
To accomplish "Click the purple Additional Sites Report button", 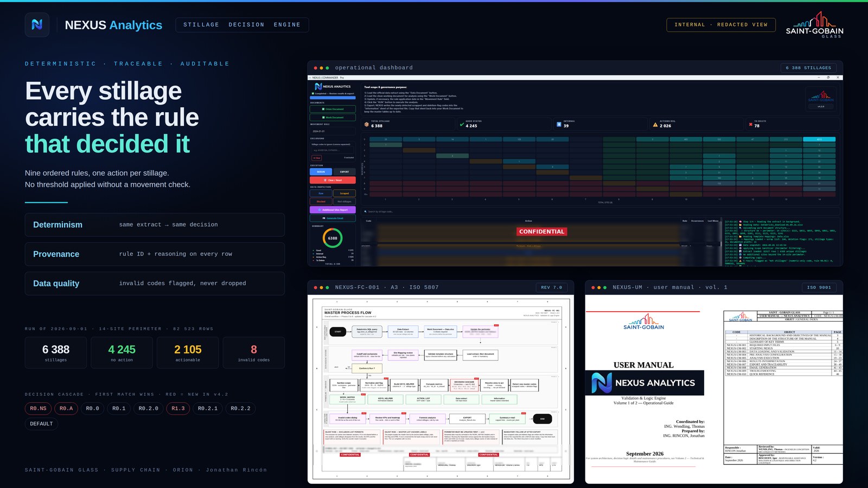I will click(x=333, y=210).
